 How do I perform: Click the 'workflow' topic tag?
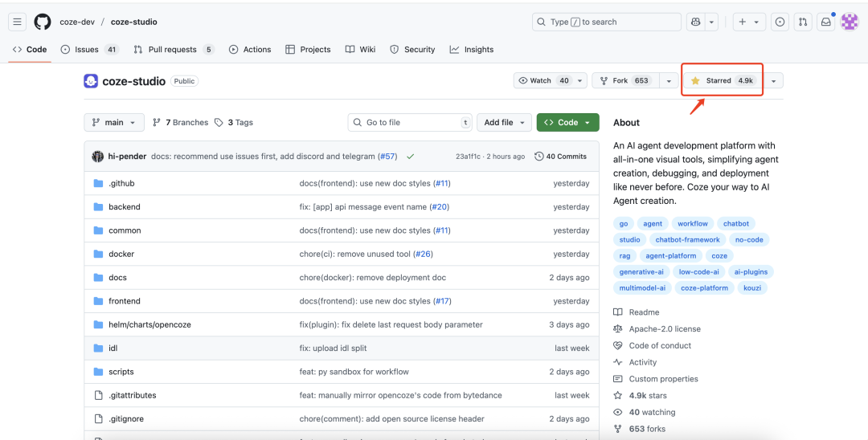(x=693, y=224)
